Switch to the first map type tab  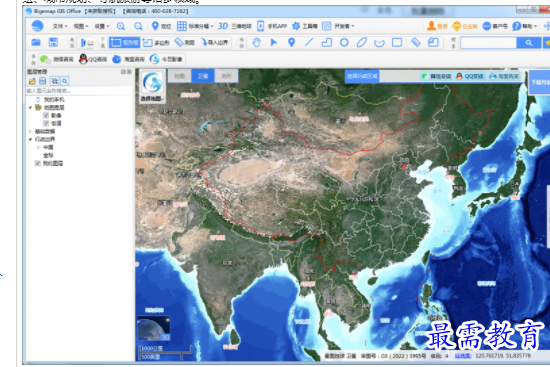click(x=180, y=76)
